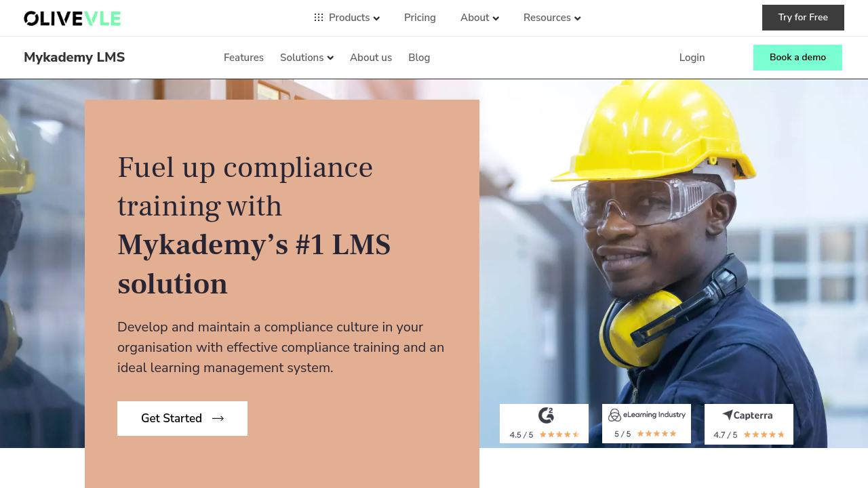The width and height of the screenshot is (868, 488).
Task: Expand the Solutions submenu
Action: (x=307, y=58)
